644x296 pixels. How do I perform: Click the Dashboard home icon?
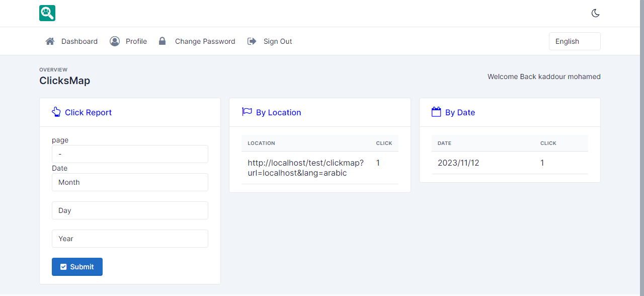tap(50, 41)
